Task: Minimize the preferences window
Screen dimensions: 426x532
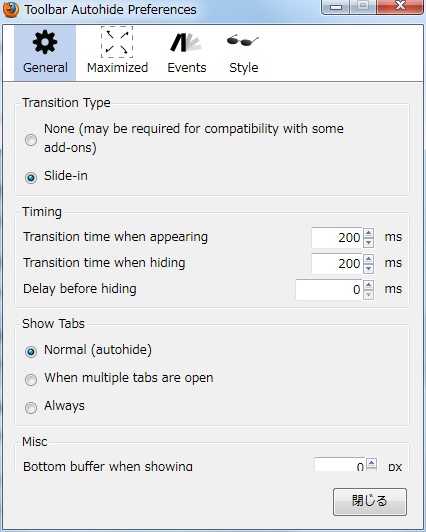Action: 336,6
